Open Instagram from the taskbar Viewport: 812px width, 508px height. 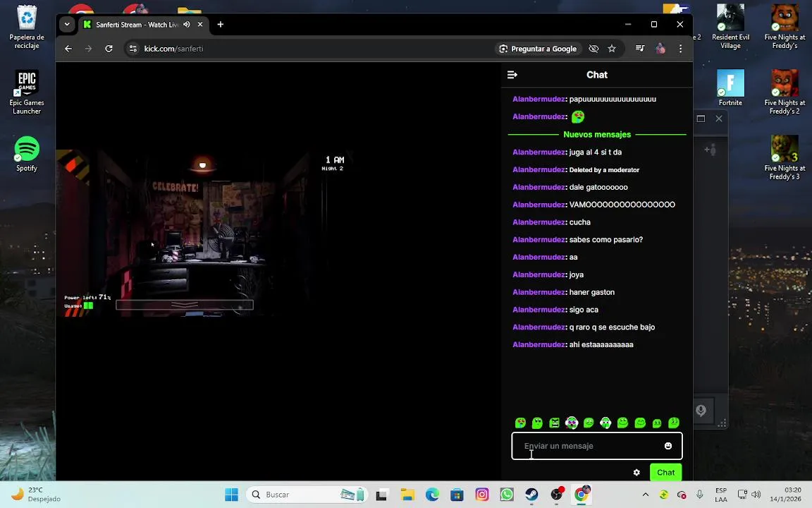coord(482,495)
